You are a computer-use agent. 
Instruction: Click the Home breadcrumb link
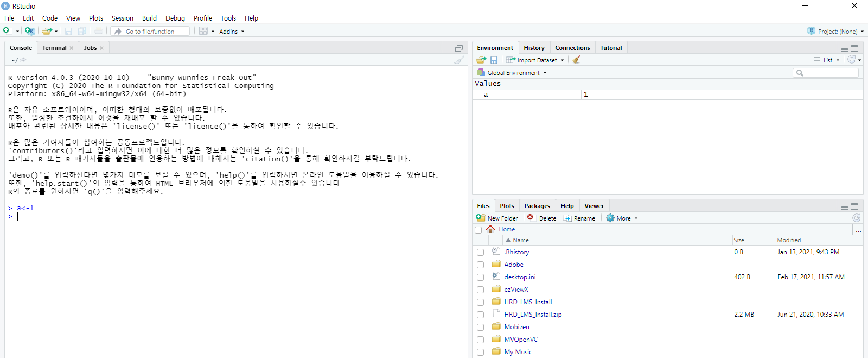507,229
